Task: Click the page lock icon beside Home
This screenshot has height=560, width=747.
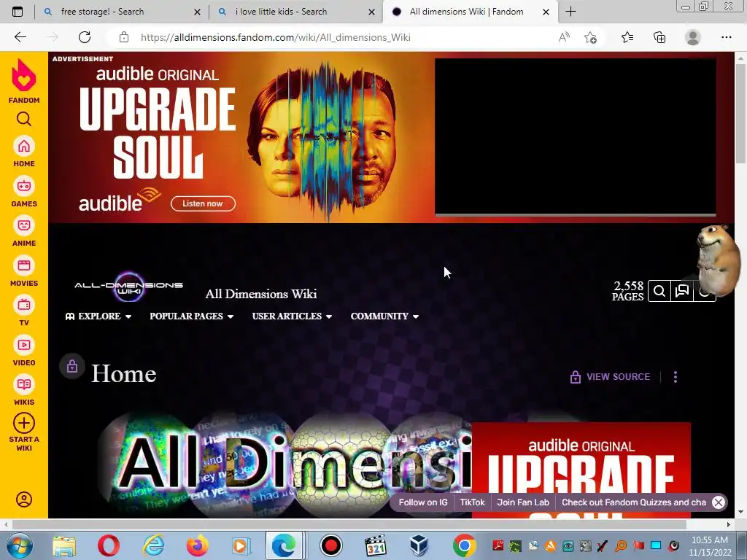Action: (x=72, y=366)
